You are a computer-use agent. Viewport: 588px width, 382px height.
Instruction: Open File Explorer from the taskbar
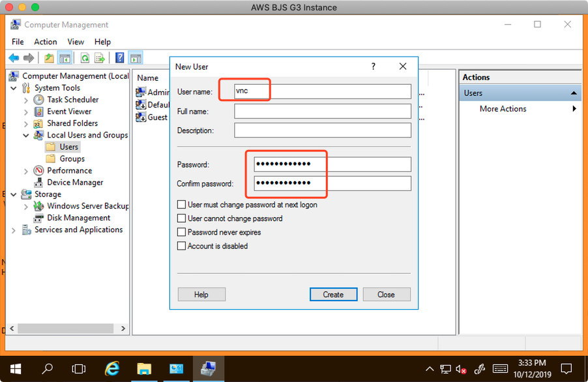click(144, 368)
